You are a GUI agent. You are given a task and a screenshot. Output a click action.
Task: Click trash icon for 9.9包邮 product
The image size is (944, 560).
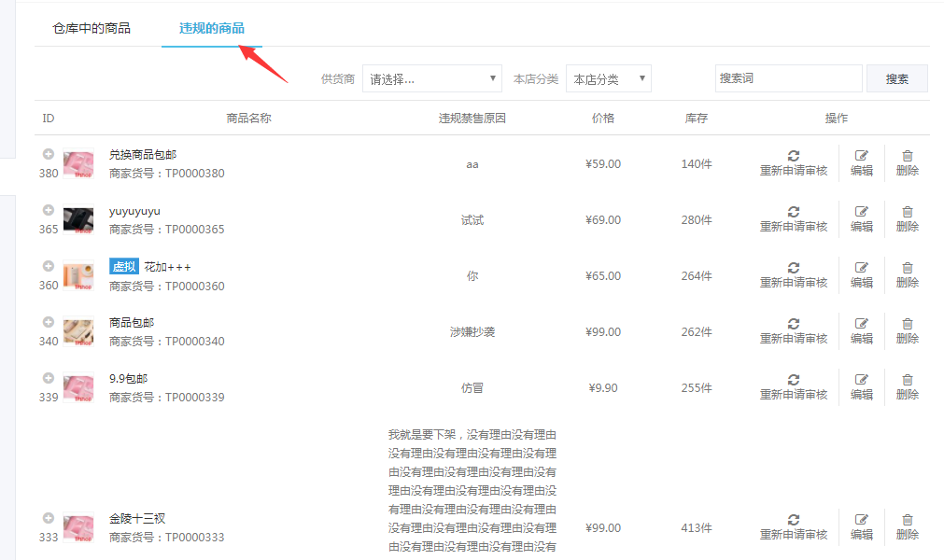tap(907, 380)
